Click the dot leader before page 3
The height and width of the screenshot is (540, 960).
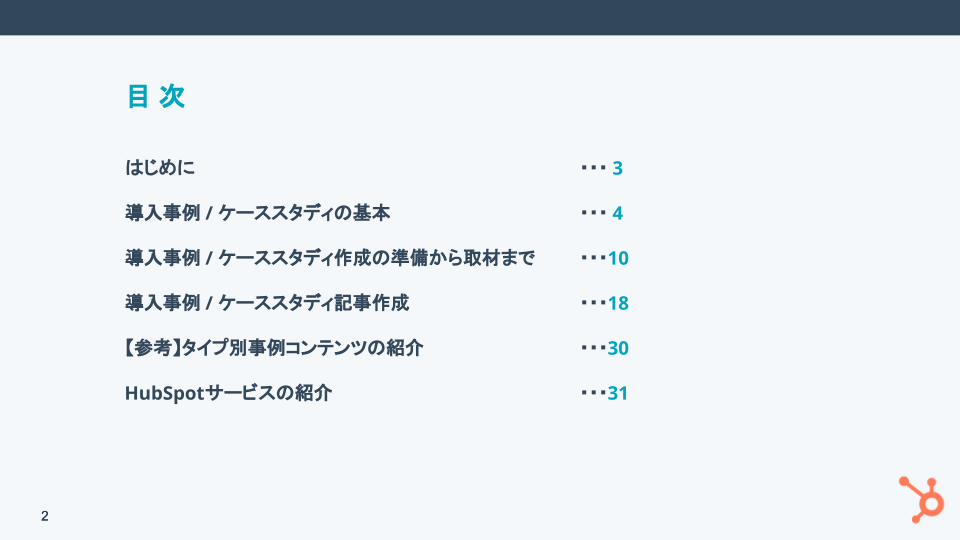click(594, 168)
